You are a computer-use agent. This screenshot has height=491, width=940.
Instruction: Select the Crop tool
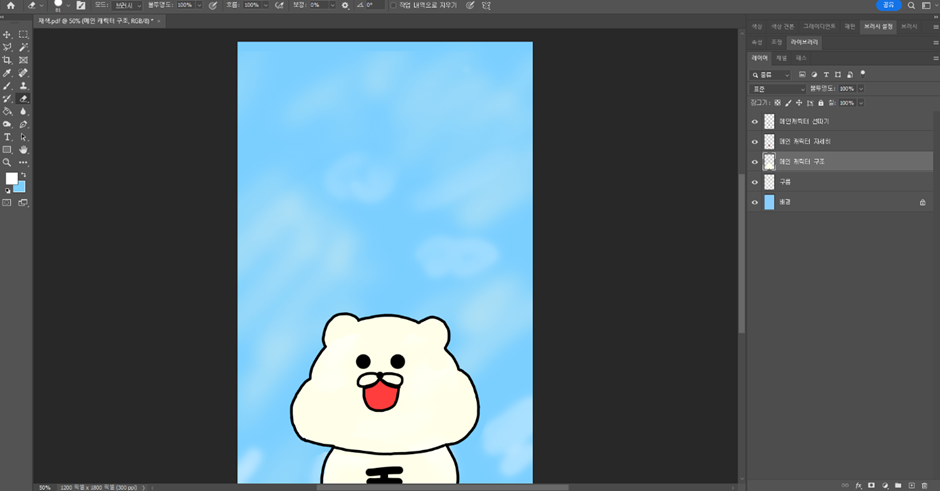[7, 60]
